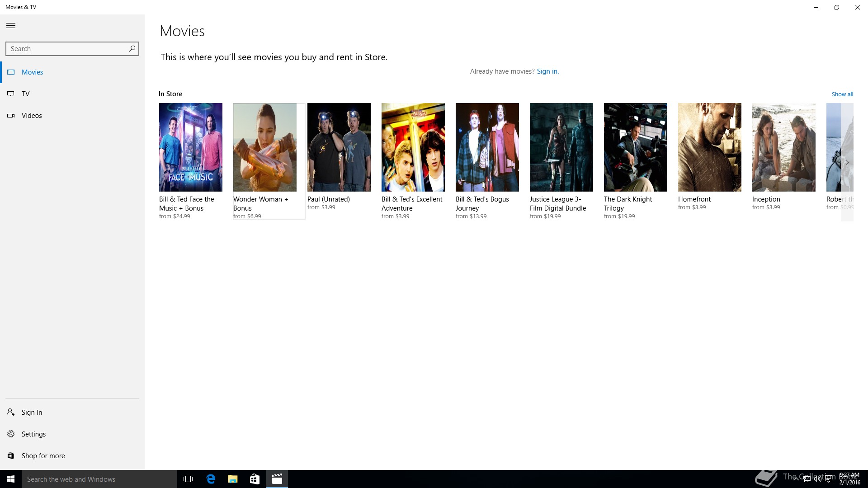Switch to the Videos section

(72, 116)
